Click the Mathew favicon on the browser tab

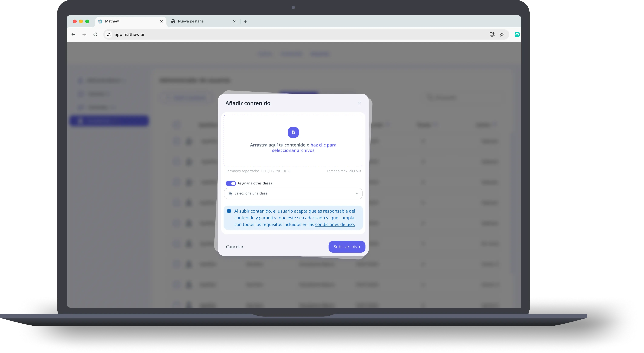100,21
